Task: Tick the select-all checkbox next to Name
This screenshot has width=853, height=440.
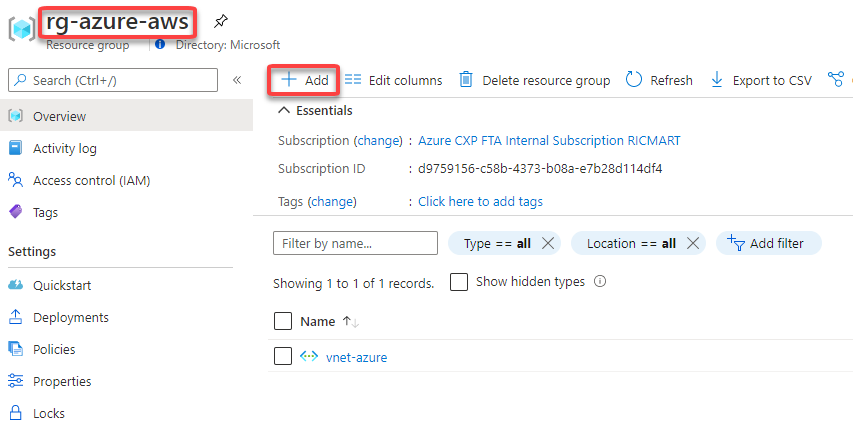Action: point(283,321)
